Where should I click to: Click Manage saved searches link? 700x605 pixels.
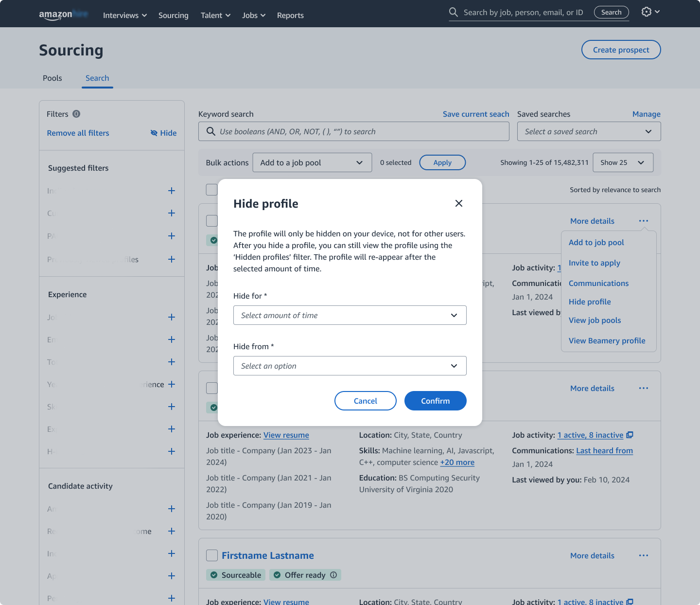[x=647, y=114]
